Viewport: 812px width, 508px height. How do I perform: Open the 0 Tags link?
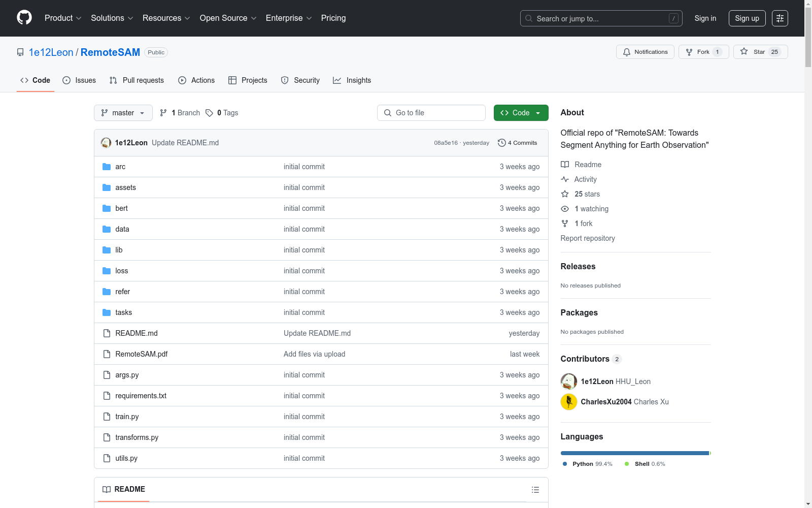(x=222, y=113)
